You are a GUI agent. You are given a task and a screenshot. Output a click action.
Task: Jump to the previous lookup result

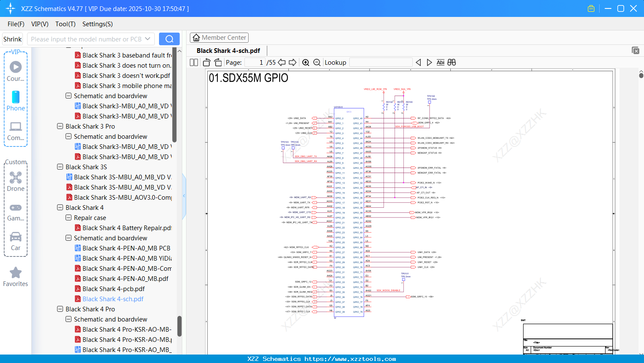[x=419, y=63]
